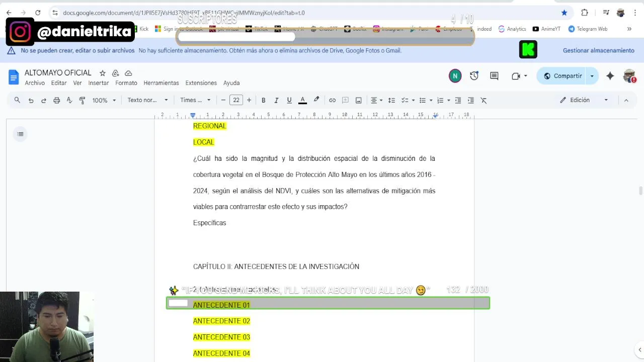Viewport: 644px width, 362px height.
Task: Open the bulleted list dropdown
Action: pos(426,100)
